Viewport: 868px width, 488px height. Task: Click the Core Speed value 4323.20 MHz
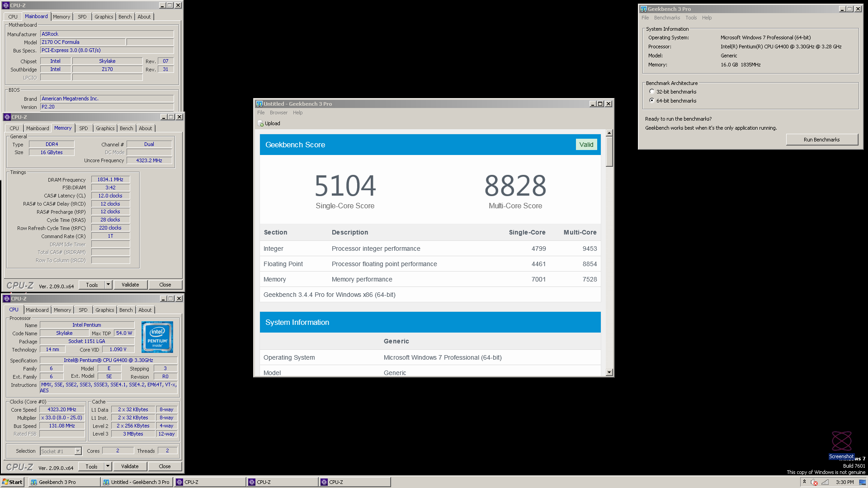tap(62, 409)
